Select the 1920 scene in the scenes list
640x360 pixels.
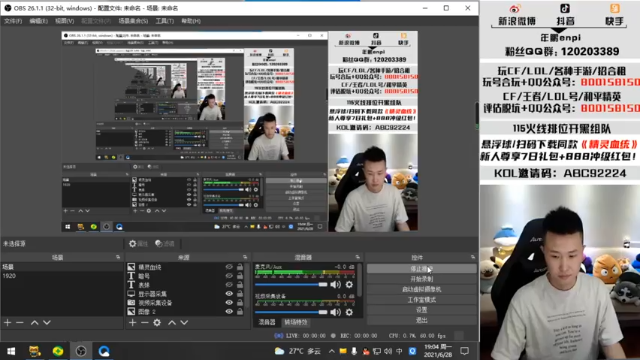pyautogui.click(x=62, y=276)
